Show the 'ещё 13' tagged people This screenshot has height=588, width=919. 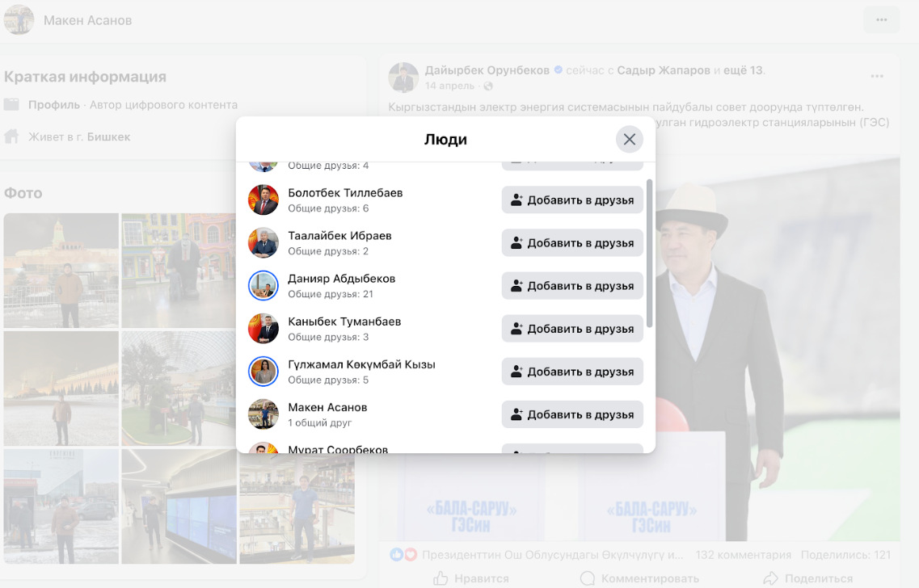743,70
